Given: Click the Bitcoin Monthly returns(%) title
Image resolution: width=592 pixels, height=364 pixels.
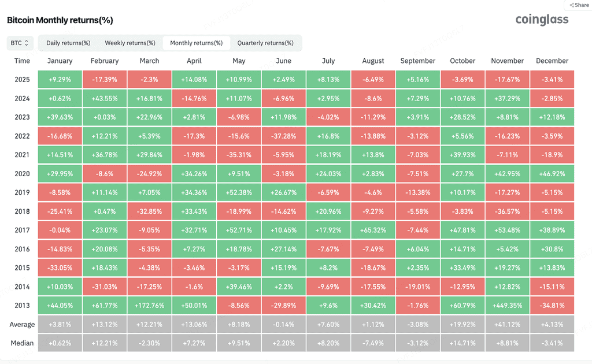Looking at the screenshot, I should coord(60,20).
